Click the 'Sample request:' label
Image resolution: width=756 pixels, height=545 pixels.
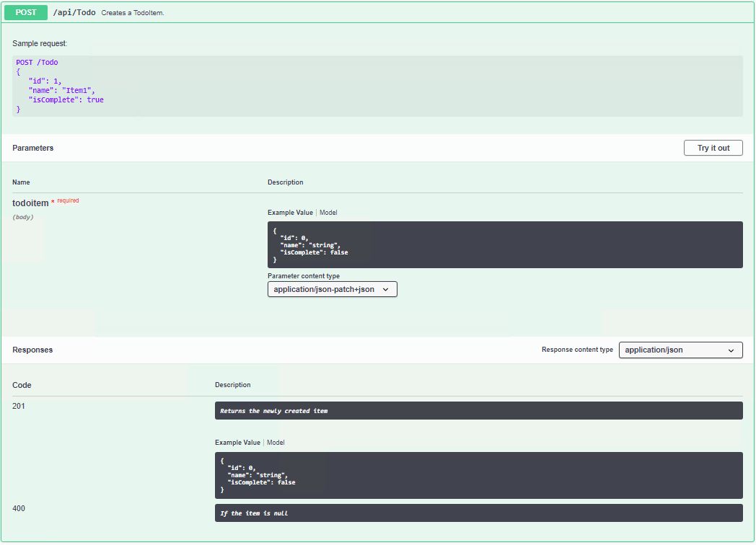point(40,43)
